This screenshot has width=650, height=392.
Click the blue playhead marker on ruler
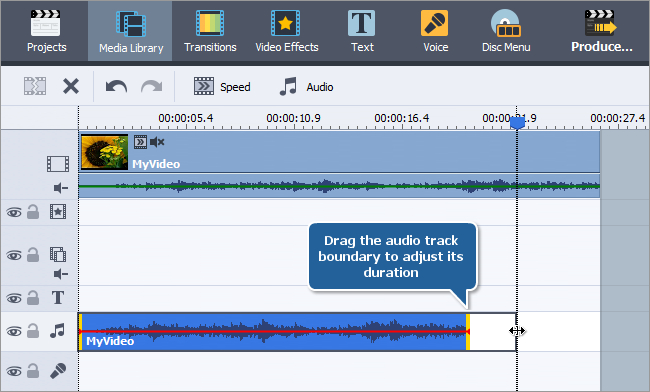(517, 123)
